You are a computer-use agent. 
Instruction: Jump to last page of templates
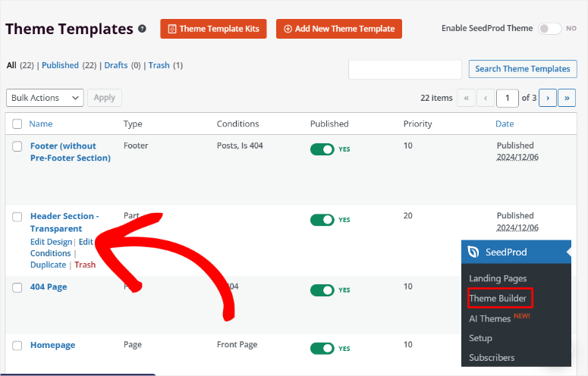pos(567,98)
